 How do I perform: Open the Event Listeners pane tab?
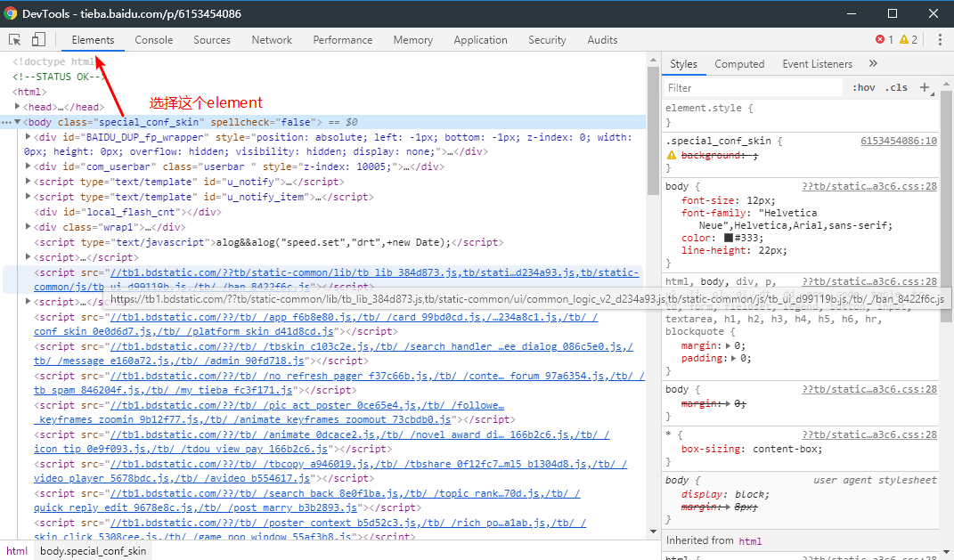pos(817,64)
